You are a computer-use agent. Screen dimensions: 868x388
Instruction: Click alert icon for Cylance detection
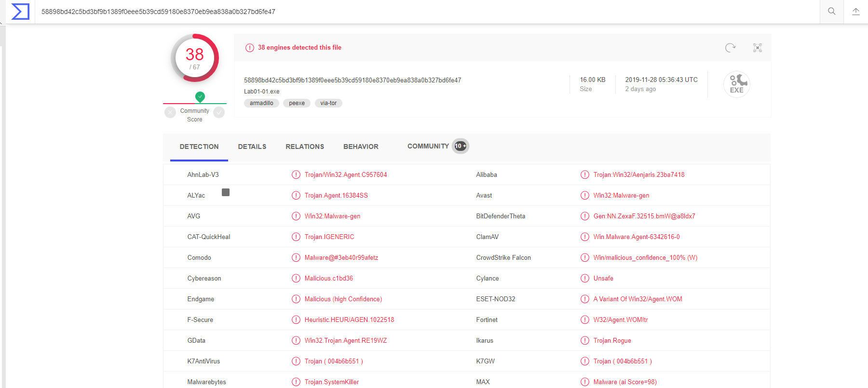tap(585, 278)
